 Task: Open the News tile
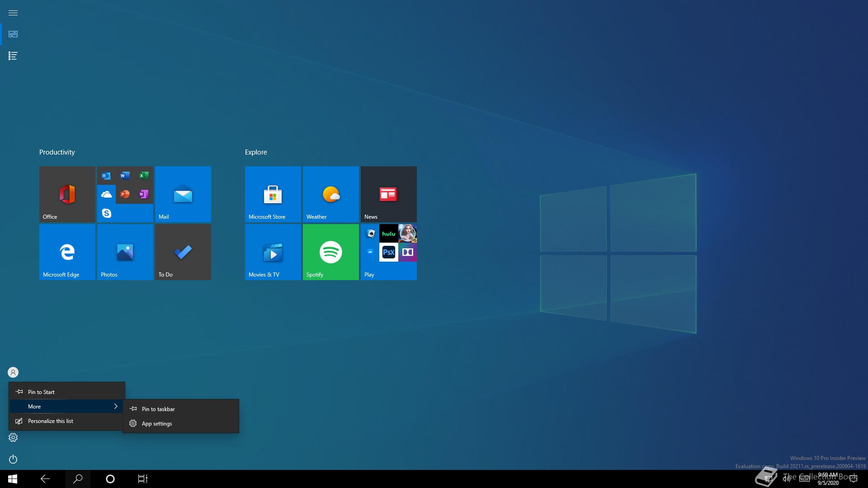point(389,194)
